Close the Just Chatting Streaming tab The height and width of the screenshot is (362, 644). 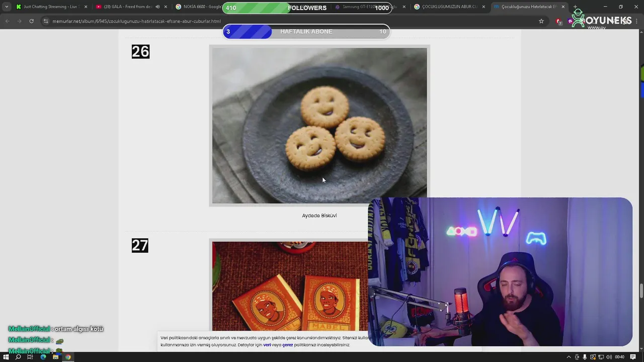pos(86,7)
